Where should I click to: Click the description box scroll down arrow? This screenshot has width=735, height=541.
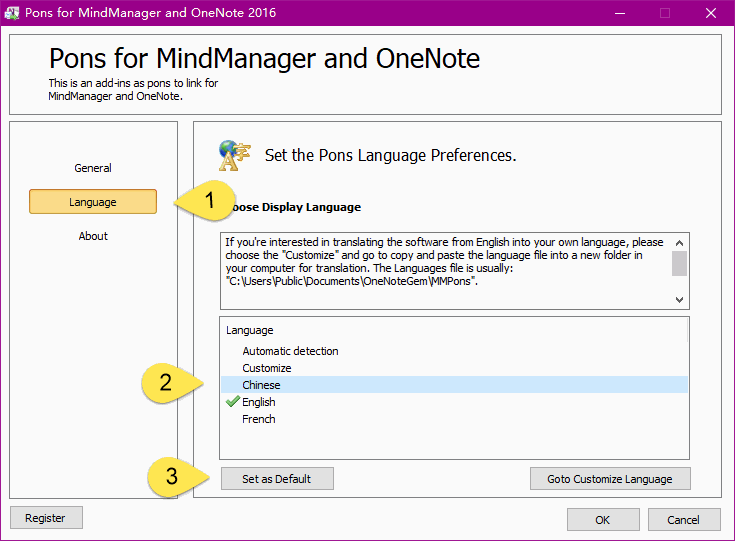click(679, 299)
